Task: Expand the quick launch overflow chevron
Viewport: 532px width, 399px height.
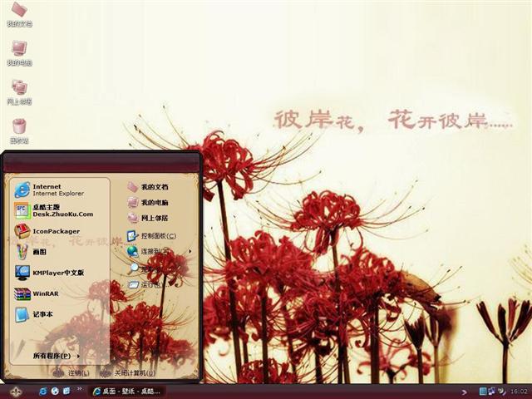Action: [80, 389]
